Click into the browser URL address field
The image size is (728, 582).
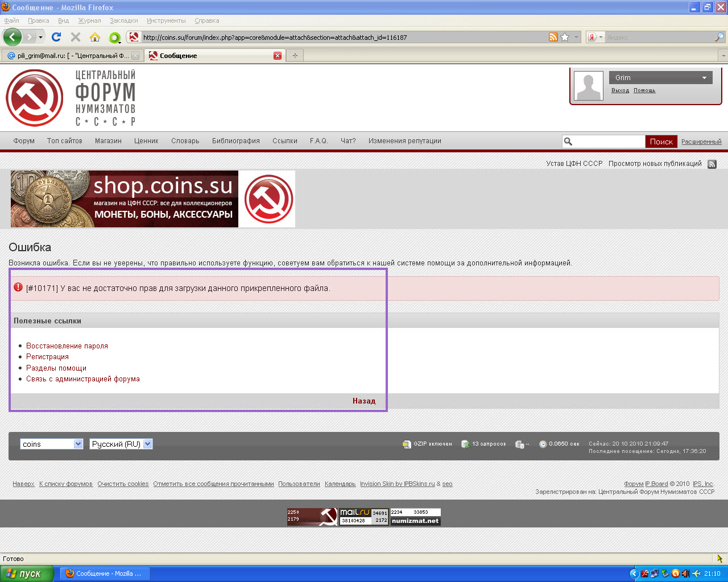pos(344,37)
